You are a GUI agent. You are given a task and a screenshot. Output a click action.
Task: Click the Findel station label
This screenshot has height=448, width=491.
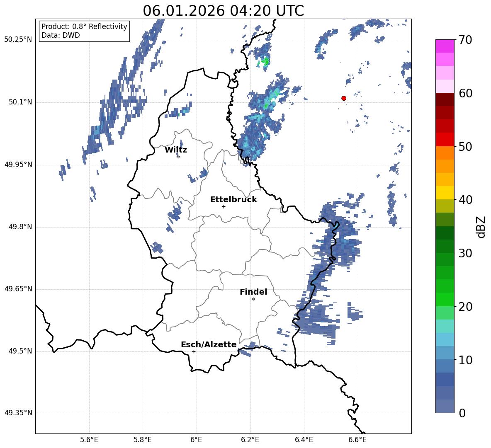pos(253,292)
